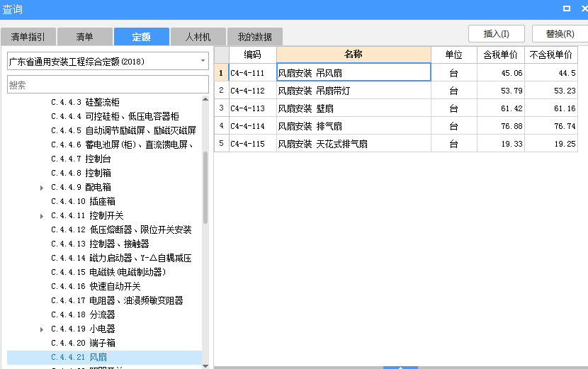Select C.4.4.17 电阻器、油浸频敏变阻器
588x369 pixels.
pyautogui.click(x=117, y=300)
